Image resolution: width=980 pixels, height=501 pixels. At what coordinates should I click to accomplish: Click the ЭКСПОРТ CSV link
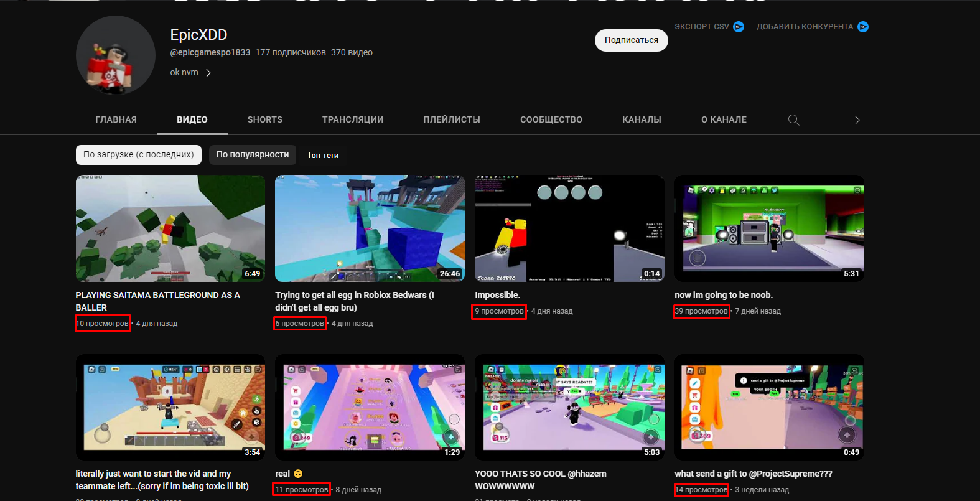702,27
